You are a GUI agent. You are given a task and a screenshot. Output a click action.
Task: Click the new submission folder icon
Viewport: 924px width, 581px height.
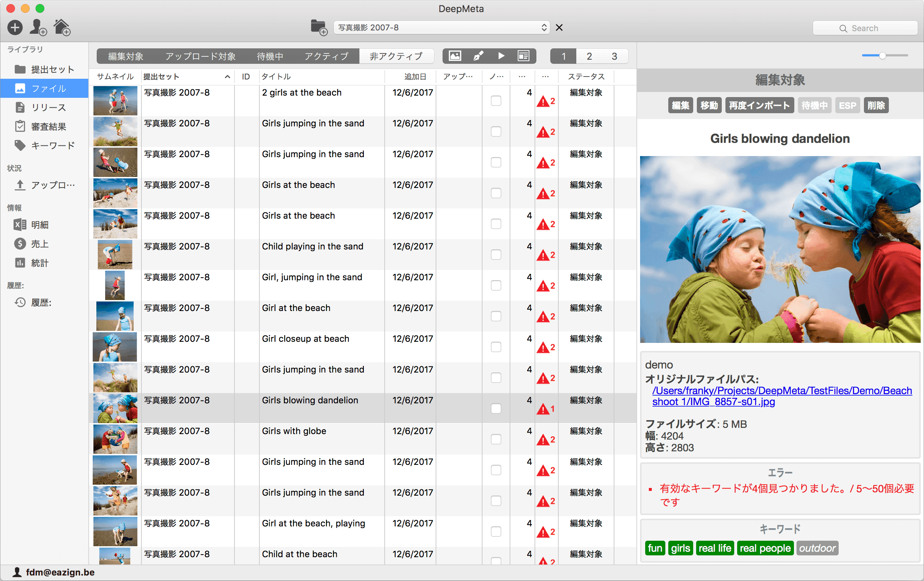click(319, 27)
